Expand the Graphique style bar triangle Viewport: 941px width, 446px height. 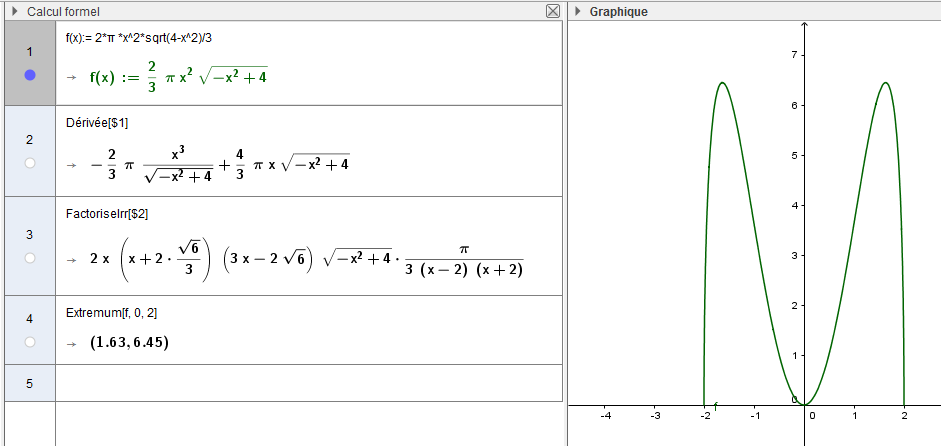point(578,11)
